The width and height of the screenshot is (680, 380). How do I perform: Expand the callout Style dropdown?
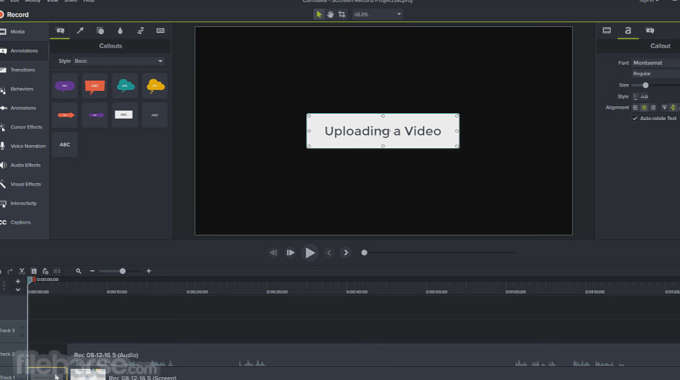click(x=111, y=61)
